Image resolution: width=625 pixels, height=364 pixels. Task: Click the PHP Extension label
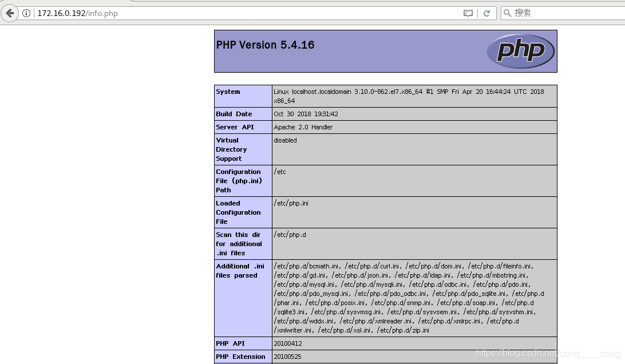point(240,357)
